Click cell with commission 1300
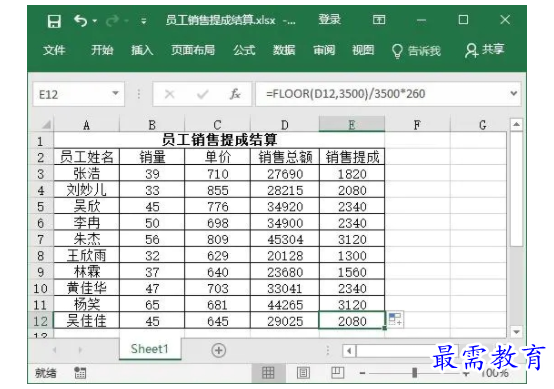This screenshot has width=554, height=389. [x=352, y=255]
